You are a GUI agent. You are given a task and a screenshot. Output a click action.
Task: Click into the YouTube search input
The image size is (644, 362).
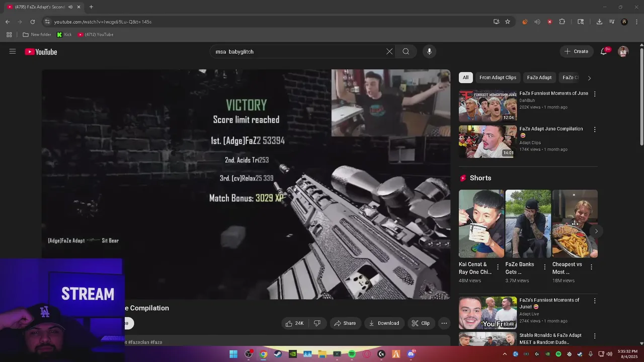click(297, 51)
